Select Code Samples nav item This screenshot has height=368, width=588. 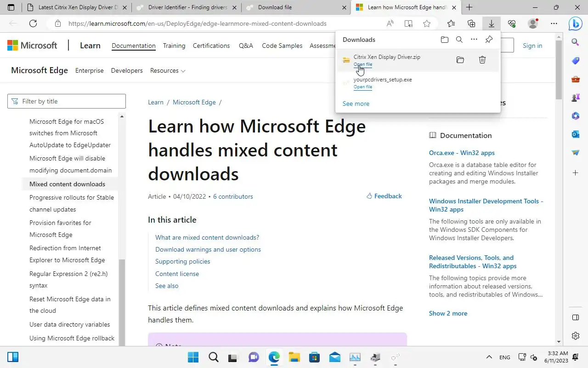point(282,46)
